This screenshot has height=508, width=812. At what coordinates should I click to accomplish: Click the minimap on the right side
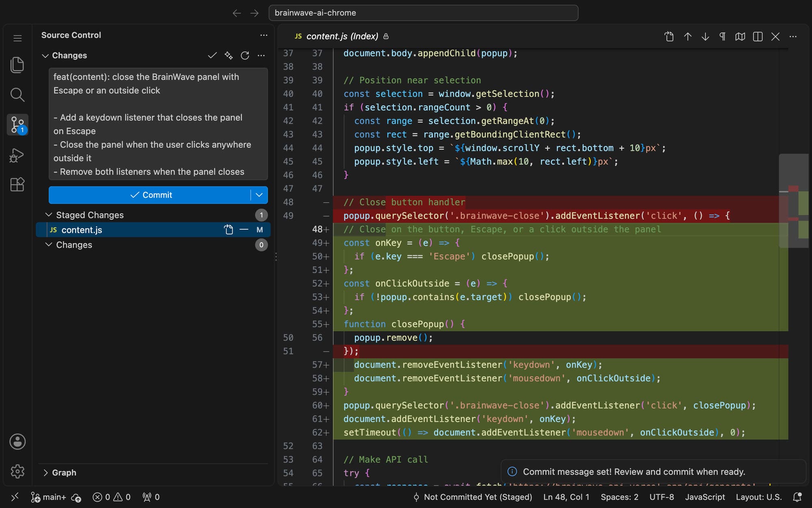[x=794, y=201]
